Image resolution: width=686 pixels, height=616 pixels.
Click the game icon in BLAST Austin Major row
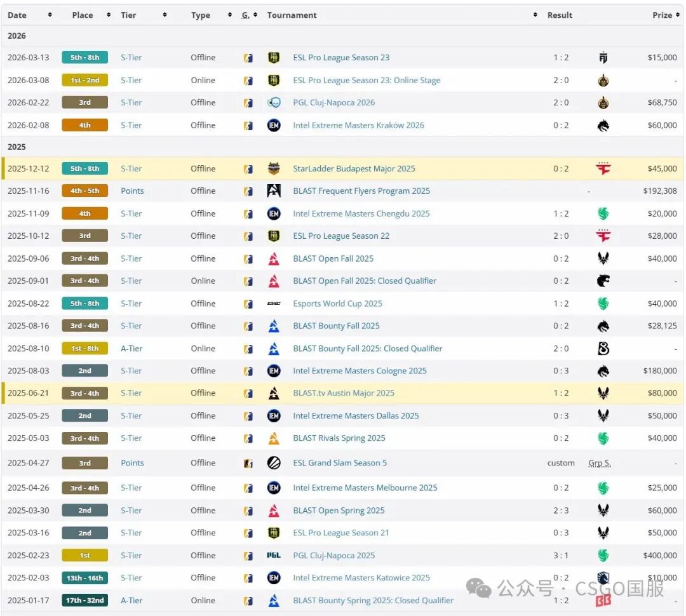(x=248, y=394)
